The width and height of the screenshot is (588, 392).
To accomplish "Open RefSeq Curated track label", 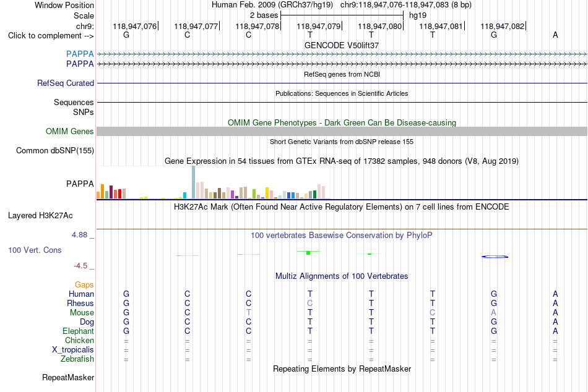I will [x=66, y=83].
